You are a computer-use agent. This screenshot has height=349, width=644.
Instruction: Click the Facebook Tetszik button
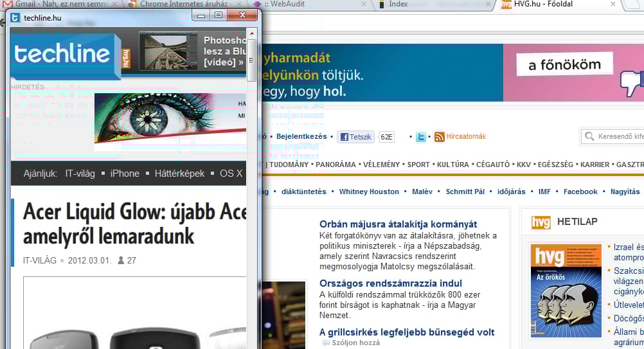click(355, 137)
